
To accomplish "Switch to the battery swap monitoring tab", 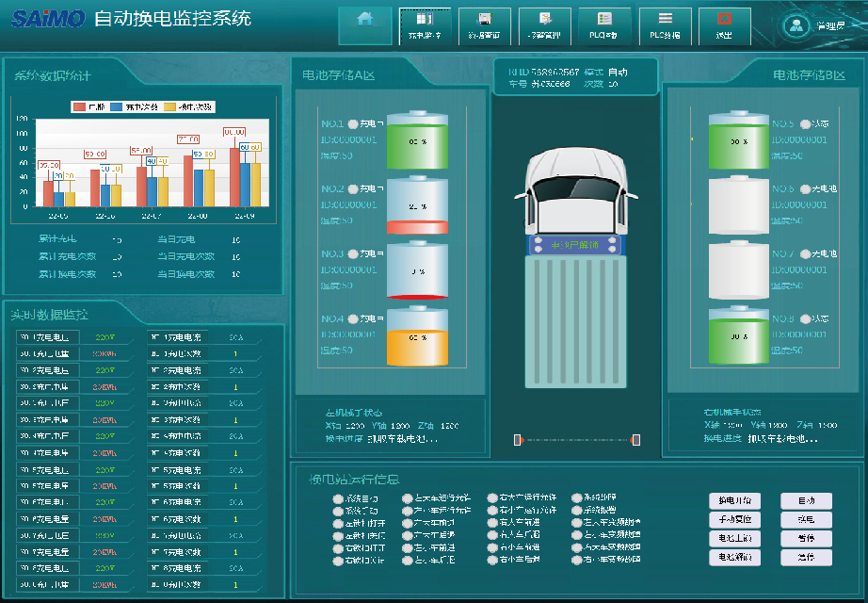I will [x=425, y=25].
